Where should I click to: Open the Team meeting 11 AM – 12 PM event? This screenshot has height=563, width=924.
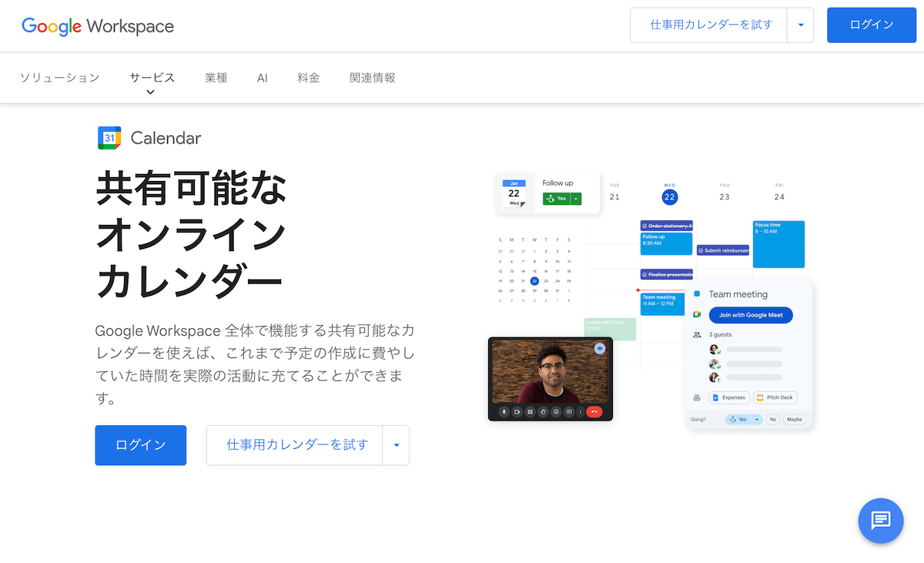[662, 303]
